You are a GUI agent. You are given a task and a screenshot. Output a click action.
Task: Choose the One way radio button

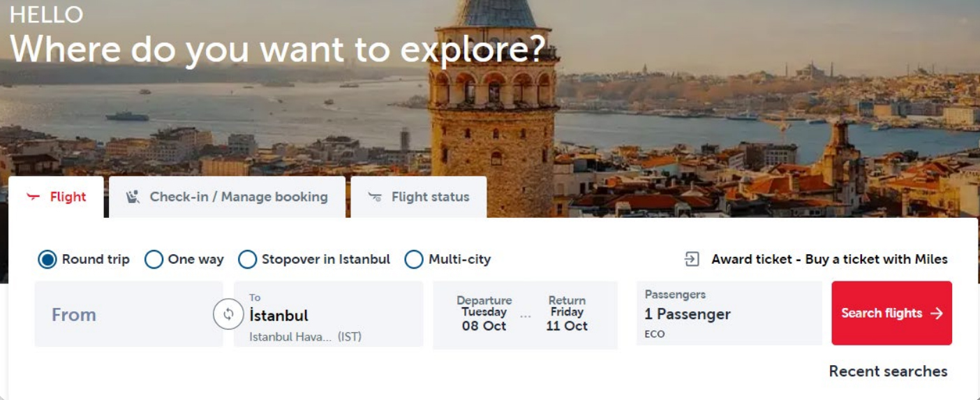pos(154,260)
